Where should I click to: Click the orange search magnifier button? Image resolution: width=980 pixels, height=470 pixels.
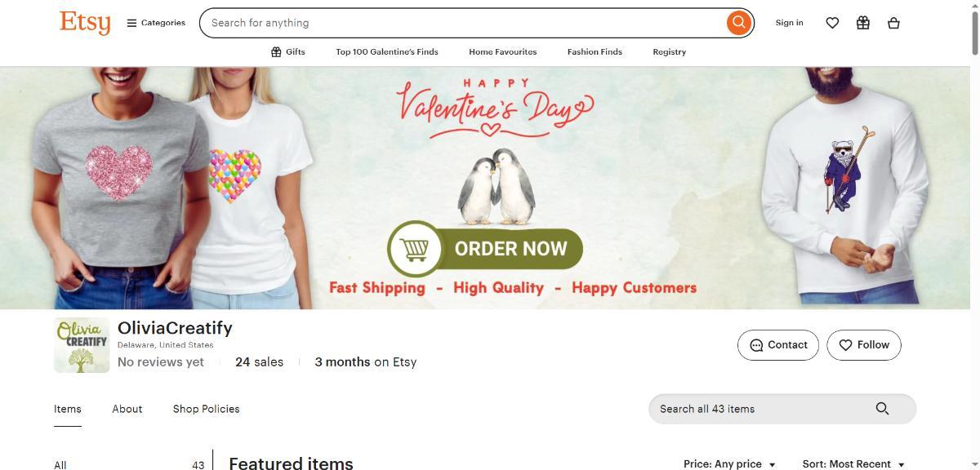point(738,23)
